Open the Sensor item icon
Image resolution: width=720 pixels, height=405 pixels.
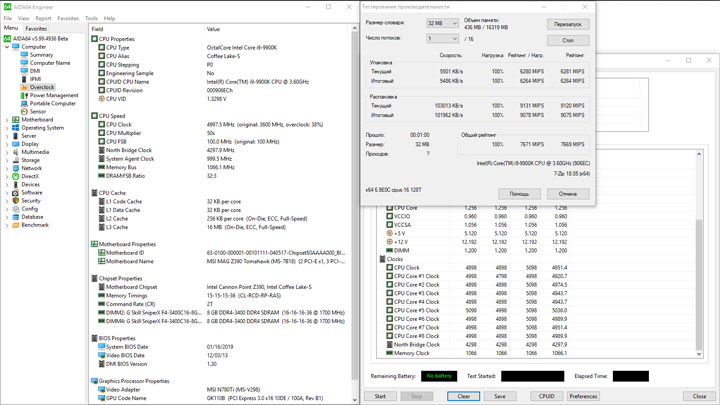[x=24, y=112]
